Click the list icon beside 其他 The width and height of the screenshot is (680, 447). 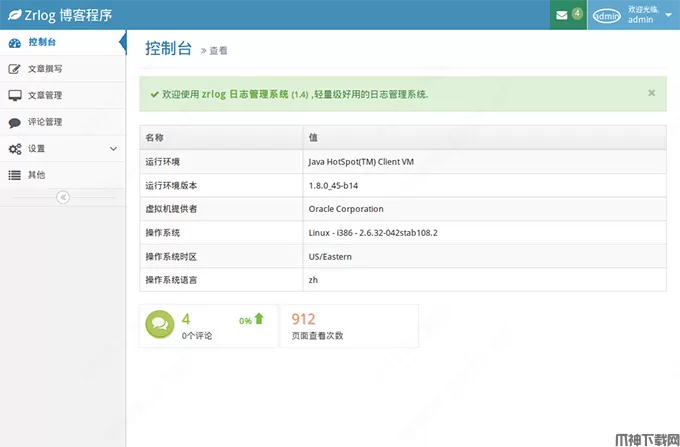[x=15, y=175]
